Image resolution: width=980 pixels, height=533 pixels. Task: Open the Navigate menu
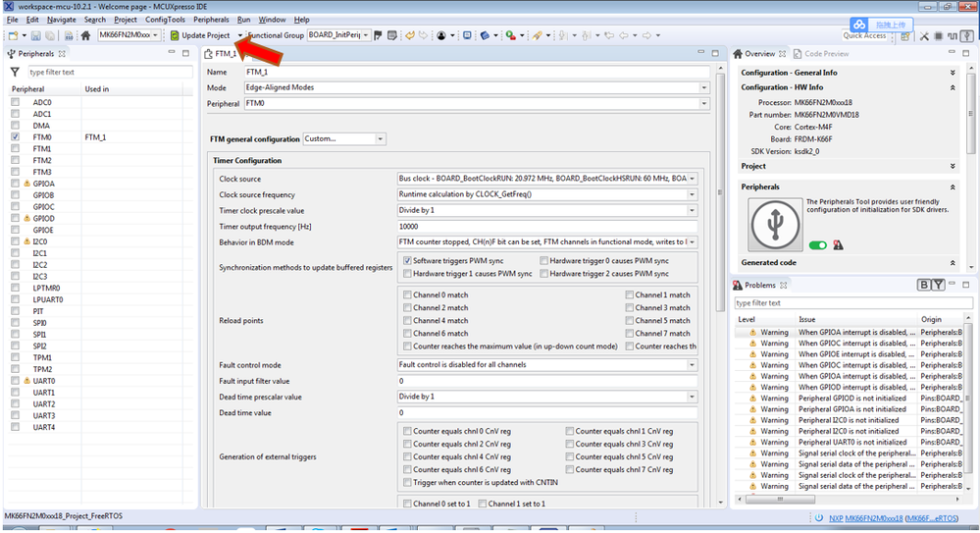click(61, 20)
